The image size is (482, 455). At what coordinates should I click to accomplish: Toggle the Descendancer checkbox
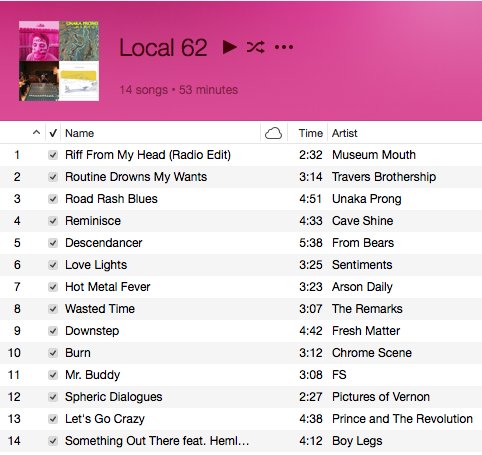tap(53, 243)
